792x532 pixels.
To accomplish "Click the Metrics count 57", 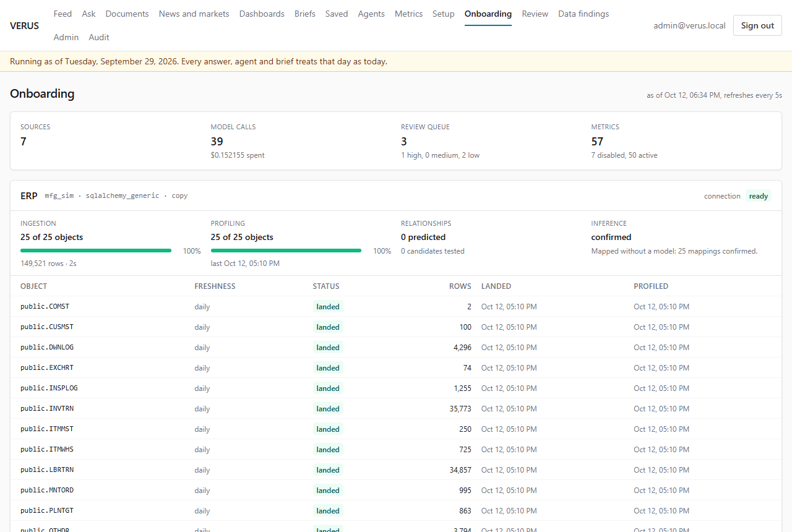I will [597, 142].
